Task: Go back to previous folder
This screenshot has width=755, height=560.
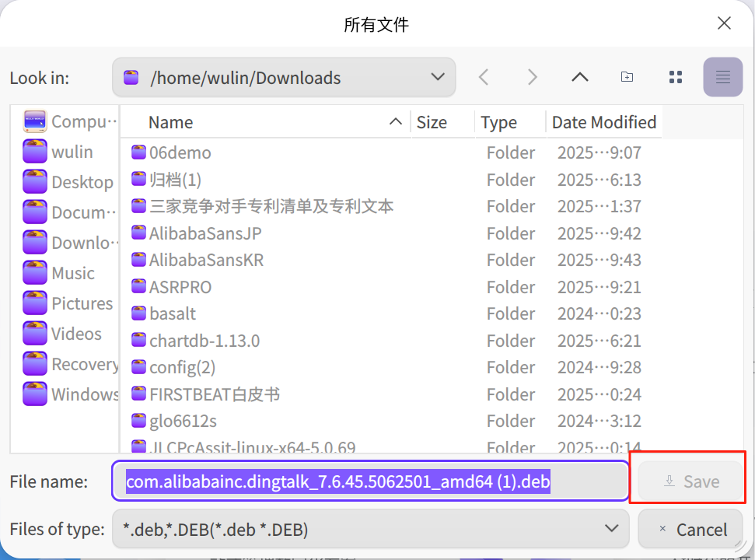Action: point(484,77)
